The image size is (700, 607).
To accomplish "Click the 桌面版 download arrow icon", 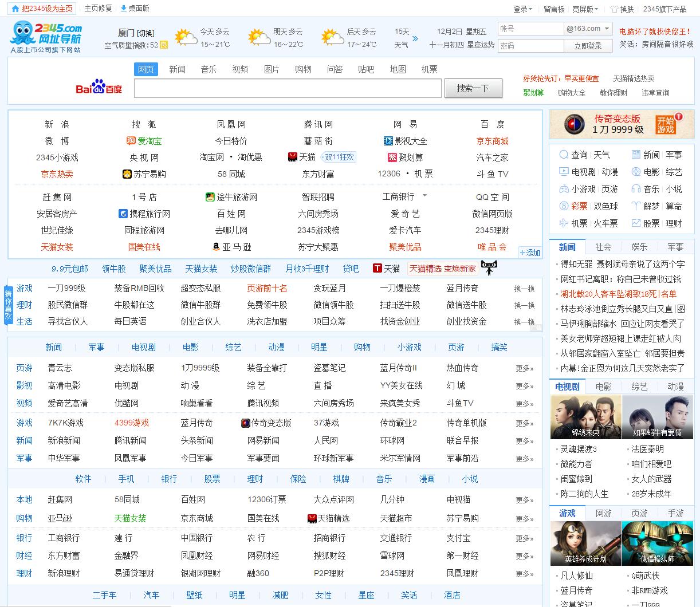I will coord(124,9).
